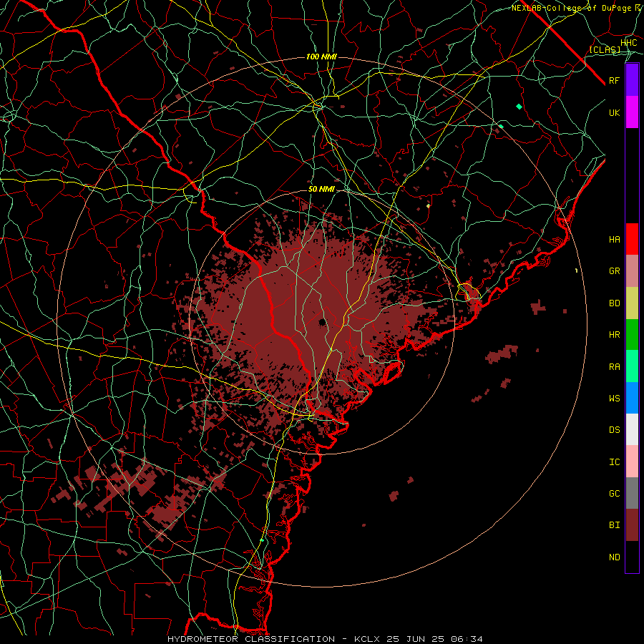
Task: Click the 06:34 timestamp
Action: 468,639
